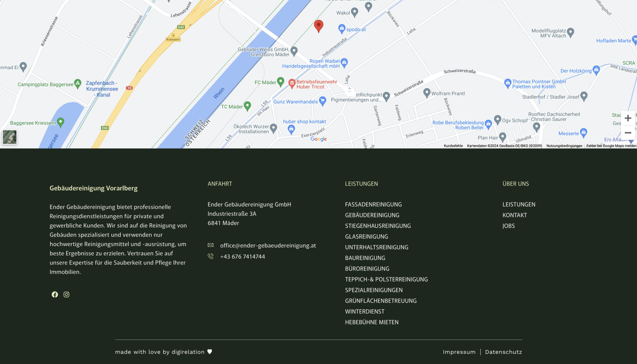Open the Facebook page icon
Screen dimensions: 637x364
tap(55, 294)
